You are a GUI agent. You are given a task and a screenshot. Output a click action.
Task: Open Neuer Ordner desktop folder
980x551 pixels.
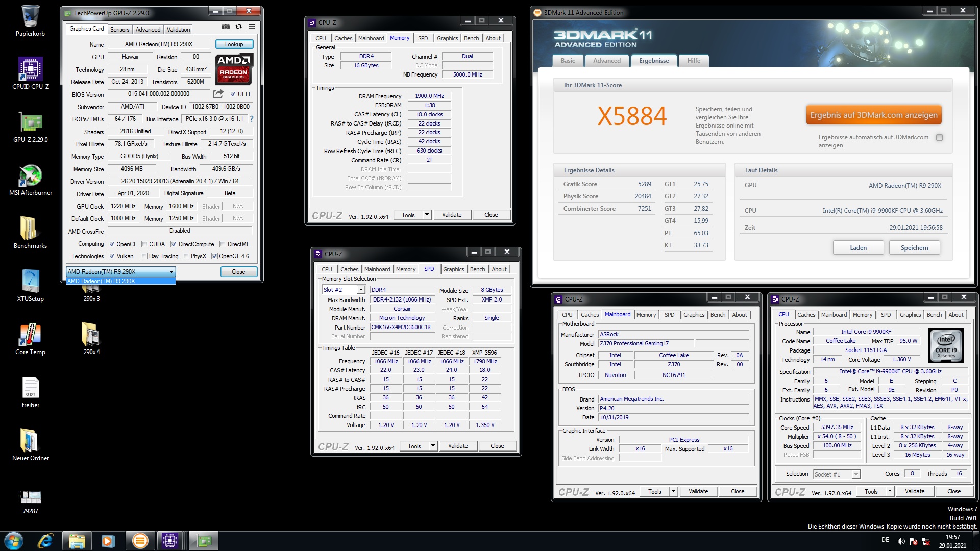click(31, 445)
